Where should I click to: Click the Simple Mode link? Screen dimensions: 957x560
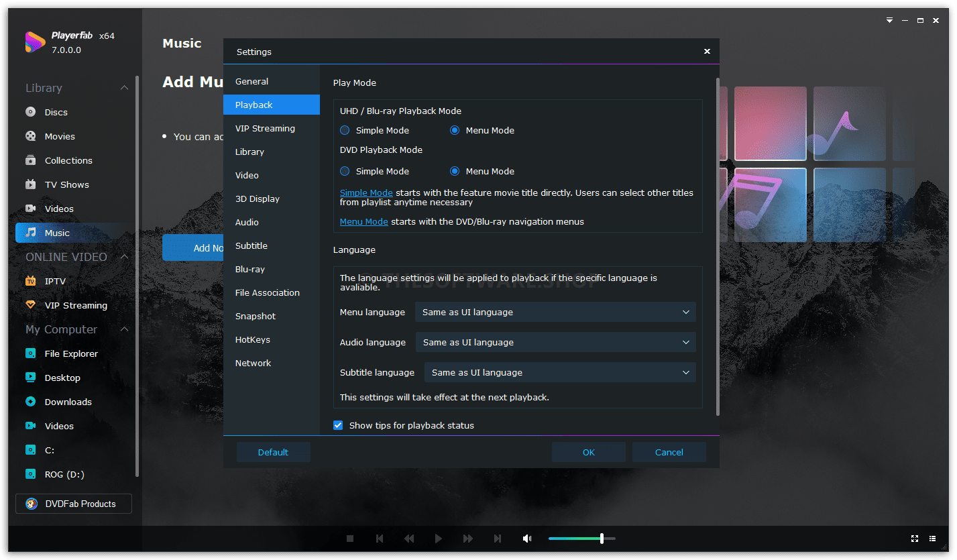(366, 193)
